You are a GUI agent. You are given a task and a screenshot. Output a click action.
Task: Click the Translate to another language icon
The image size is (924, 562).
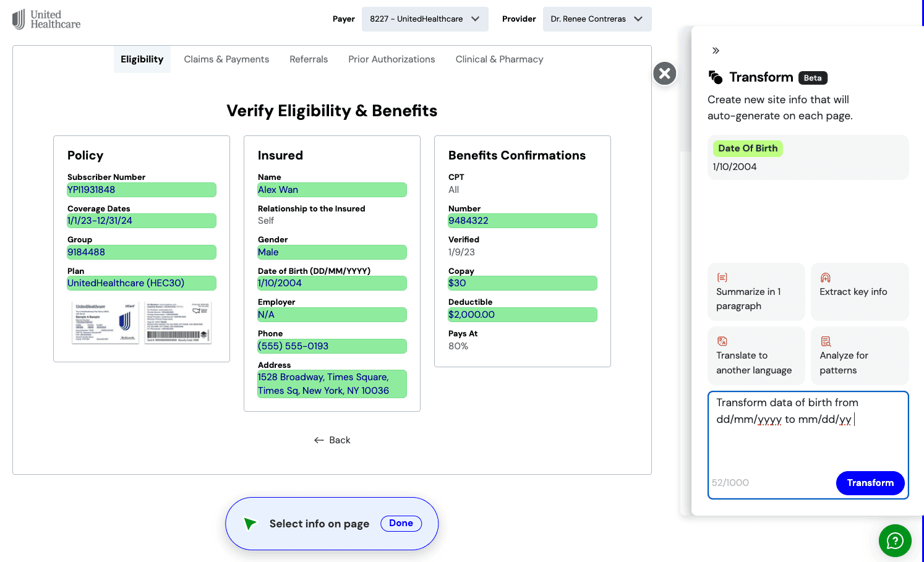tap(722, 341)
